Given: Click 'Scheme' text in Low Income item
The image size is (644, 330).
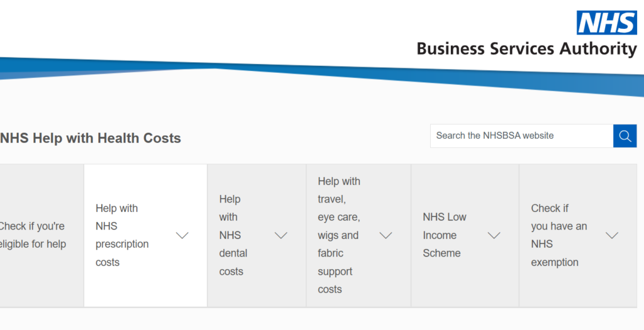Looking at the screenshot, I should (x=441, y=253).
